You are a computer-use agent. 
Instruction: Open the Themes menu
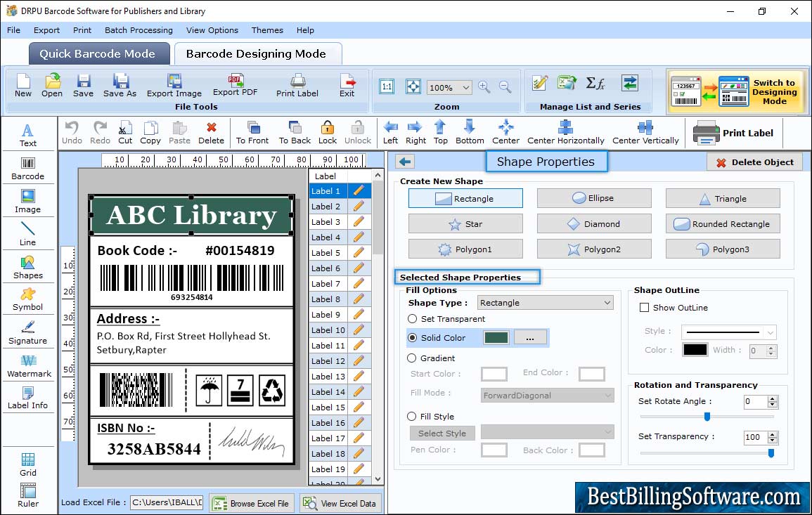[267, 30]
